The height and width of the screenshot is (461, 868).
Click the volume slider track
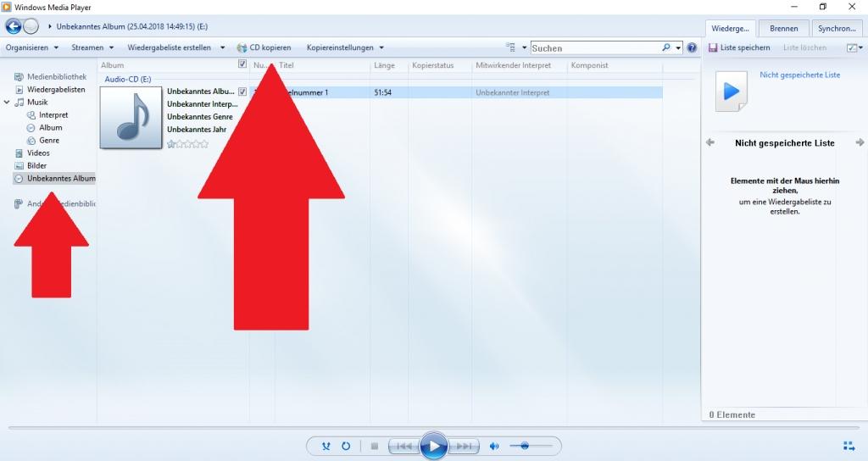pos(534,446)
